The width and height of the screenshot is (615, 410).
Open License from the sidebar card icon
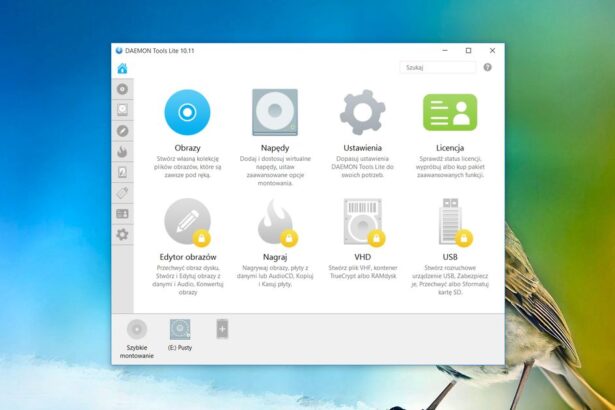[x=122, y=214]
